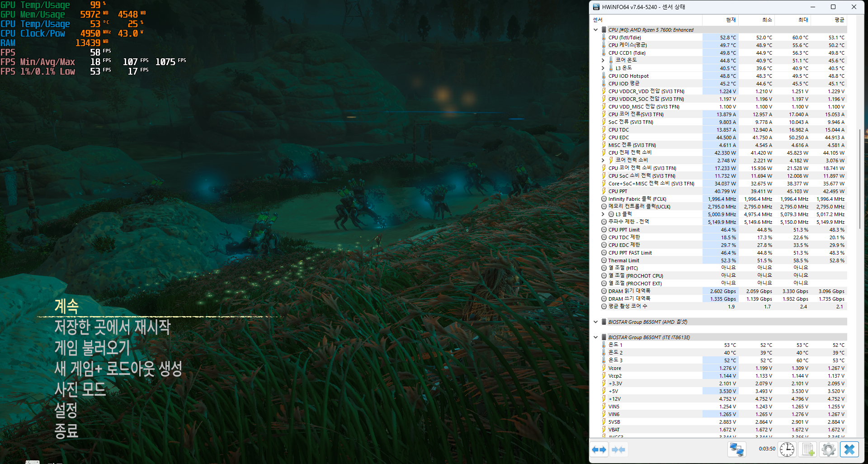Viewport: 868px width, 464px height.
Task: Click the circle icon beside CPU PPT Limit
Action: click(x=604, y=230)
